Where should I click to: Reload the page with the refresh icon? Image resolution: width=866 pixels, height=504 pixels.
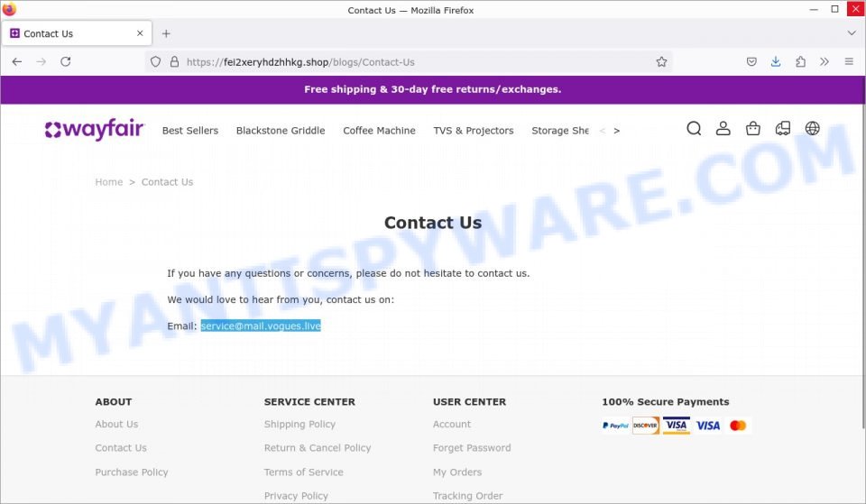coord(66,62)
